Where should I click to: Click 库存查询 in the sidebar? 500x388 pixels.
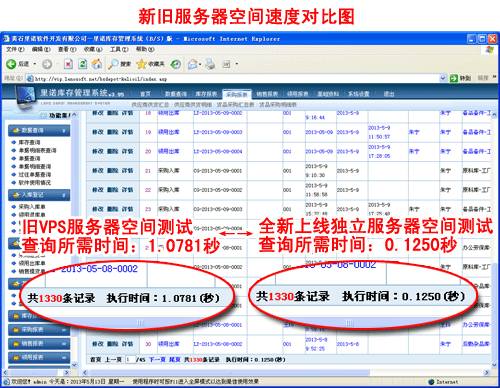pyautogui.click(x=29, y=142)
